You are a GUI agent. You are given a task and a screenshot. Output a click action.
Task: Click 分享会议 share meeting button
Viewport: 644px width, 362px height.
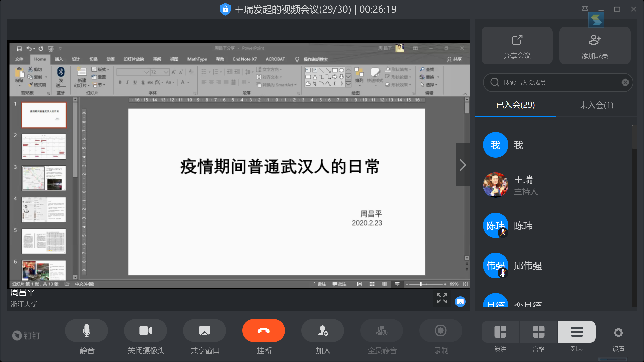pos(517,46)
